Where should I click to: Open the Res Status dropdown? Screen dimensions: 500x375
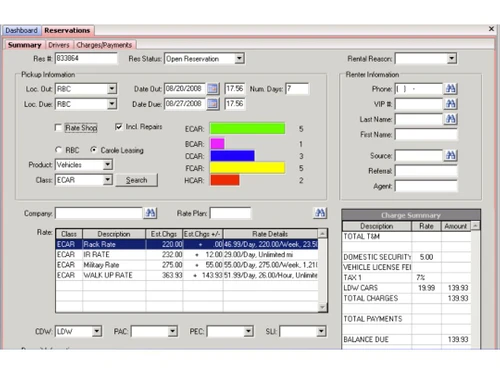(239, 59)
